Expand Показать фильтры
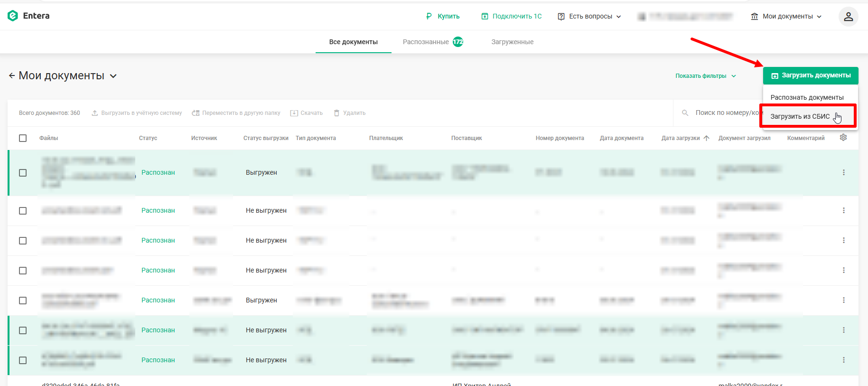 coord(706,76)
